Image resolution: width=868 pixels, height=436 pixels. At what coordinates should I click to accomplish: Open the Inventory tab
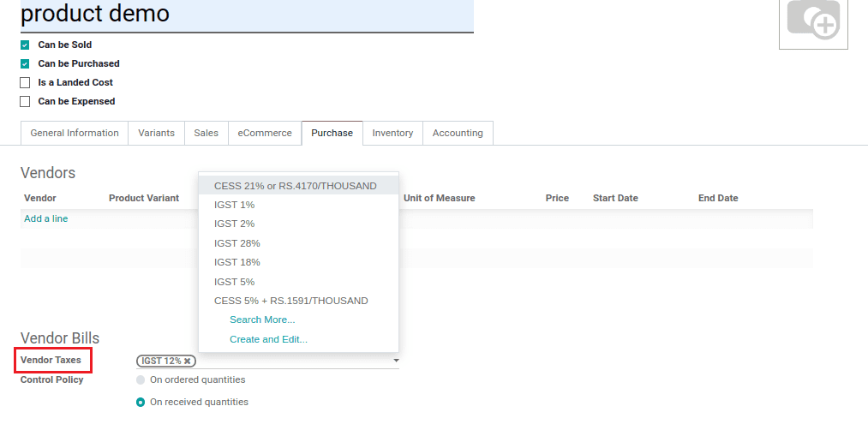(x=392, y=133)
